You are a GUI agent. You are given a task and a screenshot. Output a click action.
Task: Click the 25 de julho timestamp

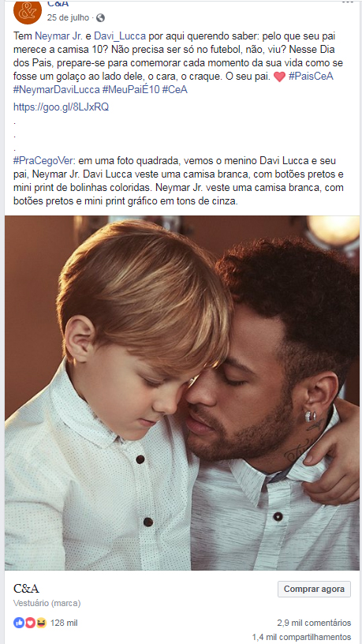(68, 17)
